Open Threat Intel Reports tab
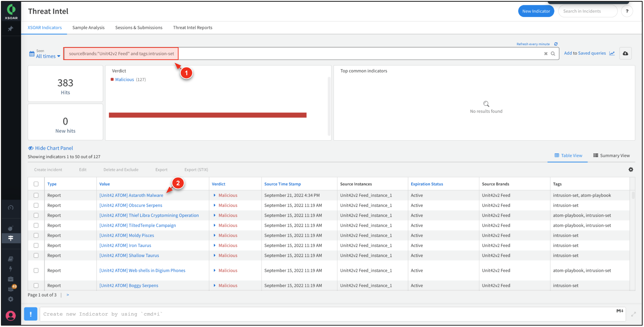 point(193,27)
